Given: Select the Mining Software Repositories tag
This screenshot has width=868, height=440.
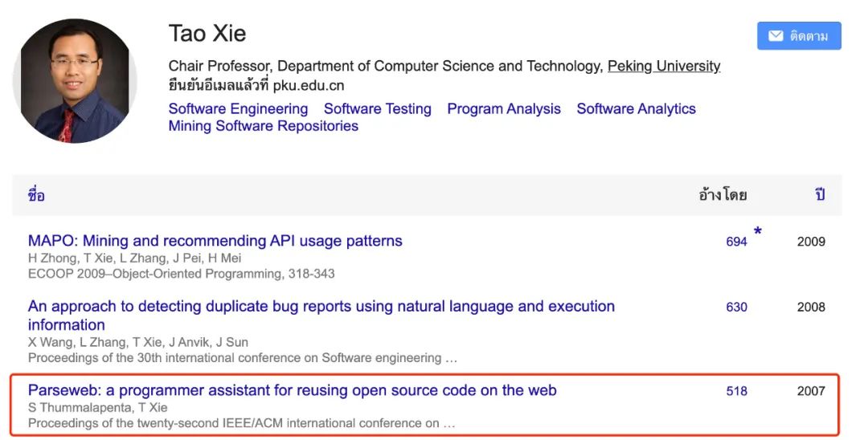Looking at the screenshot, I should click(x=264, y=126).
